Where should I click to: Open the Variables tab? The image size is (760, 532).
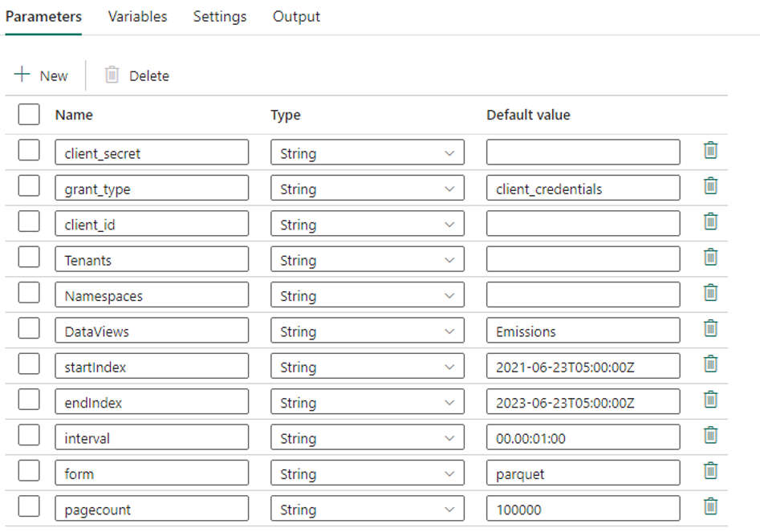tap(138, 17)
